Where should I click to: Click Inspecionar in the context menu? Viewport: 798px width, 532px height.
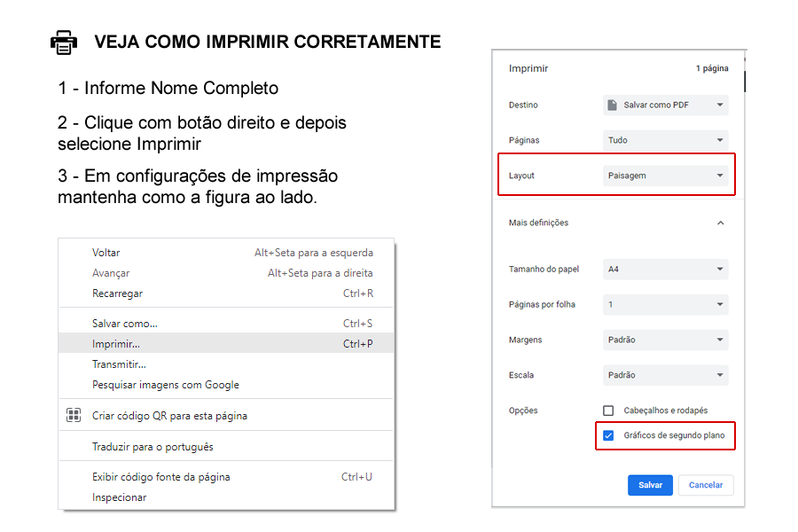point(120,497)
